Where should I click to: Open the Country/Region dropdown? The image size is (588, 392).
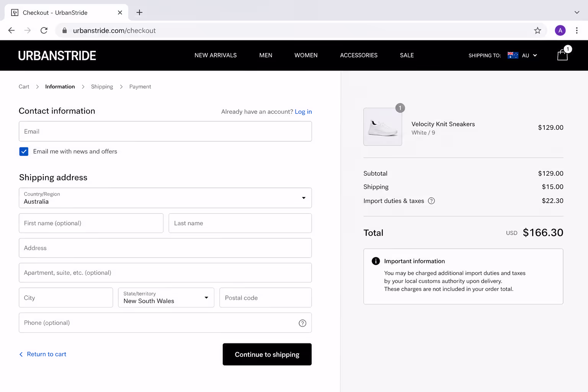[x=165, y=198]
